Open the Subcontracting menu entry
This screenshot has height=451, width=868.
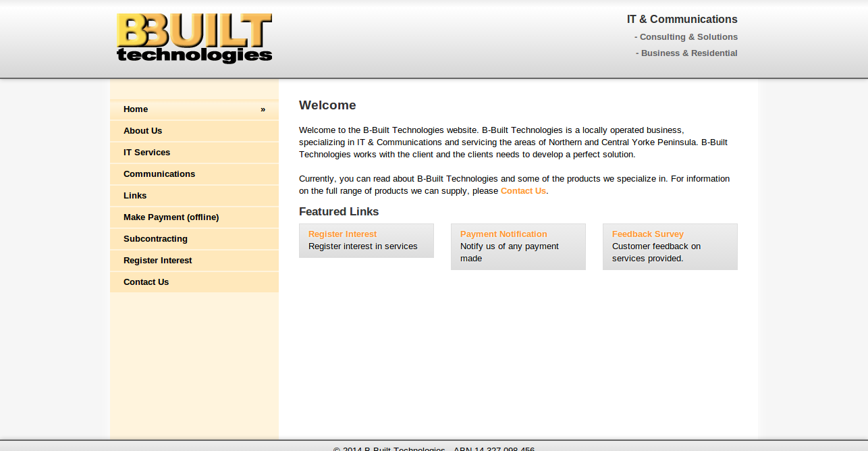194,239
